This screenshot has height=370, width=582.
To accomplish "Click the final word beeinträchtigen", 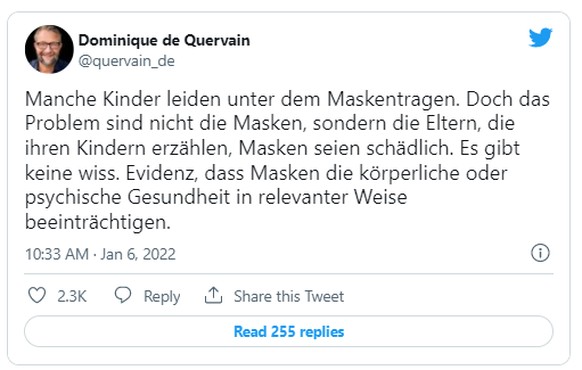I will pos(98,222).
